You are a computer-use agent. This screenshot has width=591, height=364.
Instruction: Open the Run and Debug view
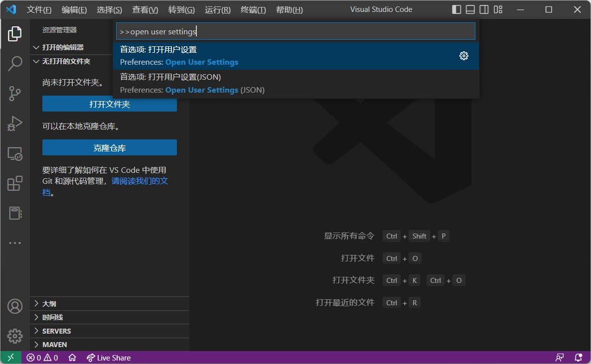pyautogui.click(x=15, y=123)
